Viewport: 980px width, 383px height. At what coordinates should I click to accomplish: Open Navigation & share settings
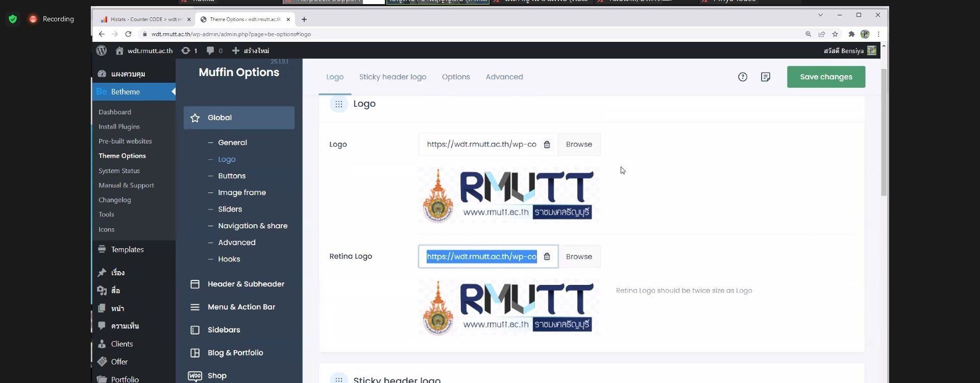click(x=253, y=226)
